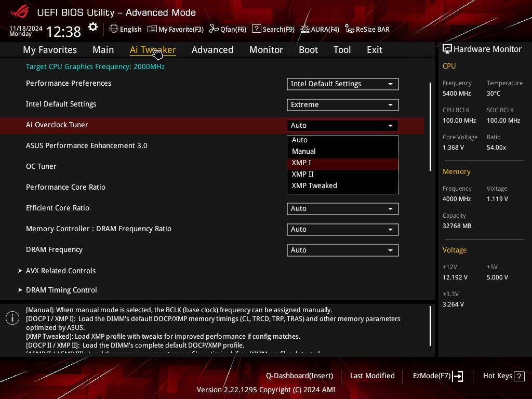
Task: Click Memory Frequency value 4000 MHz
Action: (x=457, y=199)
